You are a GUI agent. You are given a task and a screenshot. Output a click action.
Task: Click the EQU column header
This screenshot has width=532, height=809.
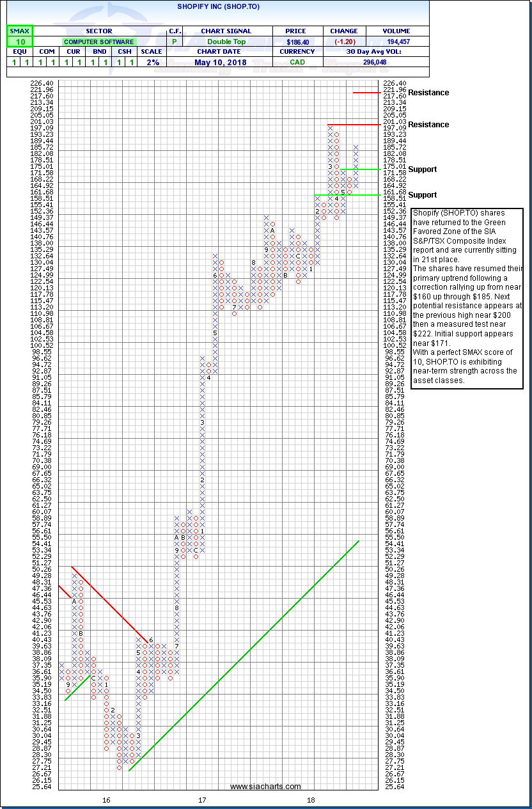[x=19, y=52]
